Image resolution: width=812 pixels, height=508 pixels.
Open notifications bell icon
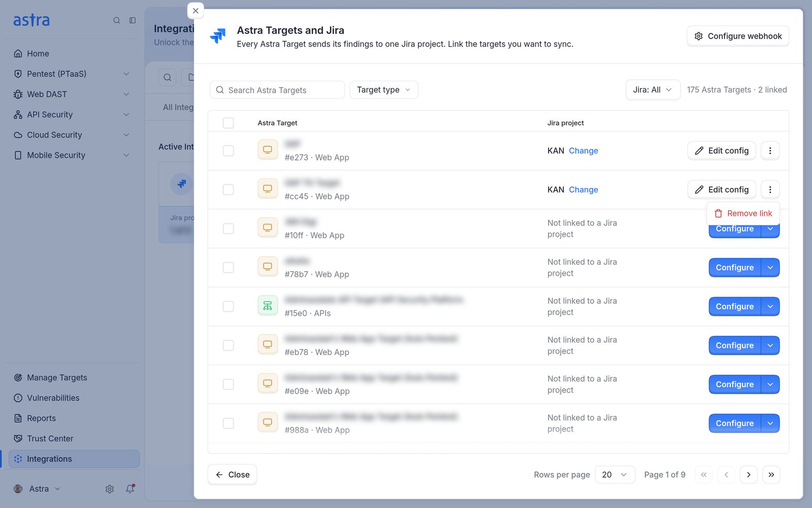click(130, 489)
